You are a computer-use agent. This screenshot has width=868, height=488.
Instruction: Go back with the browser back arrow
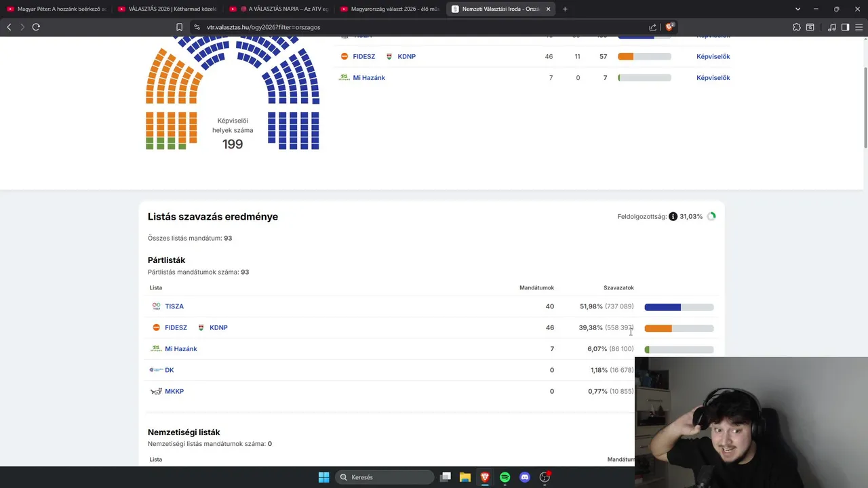coord(9,27)
